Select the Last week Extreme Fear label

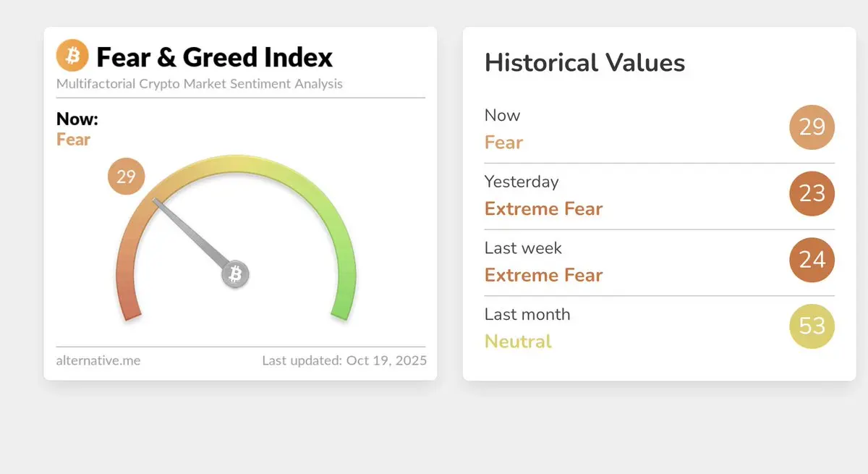coord(543,276)
